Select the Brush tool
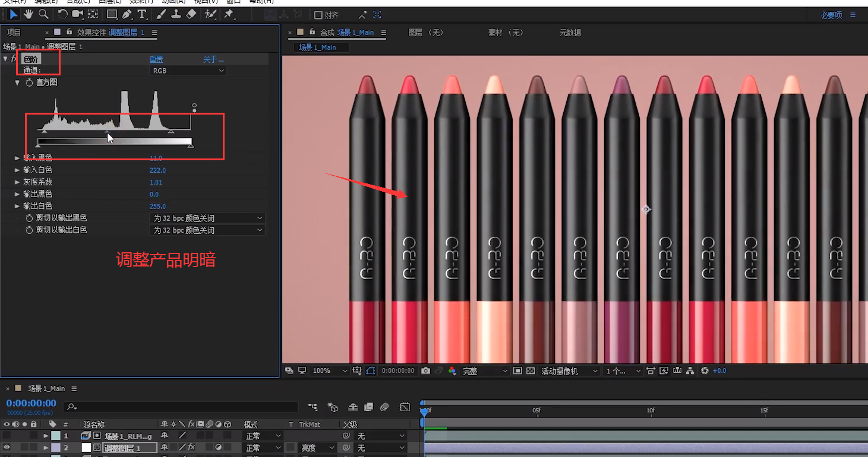Screen dimensions: 868x457 [x=161, y=14]
